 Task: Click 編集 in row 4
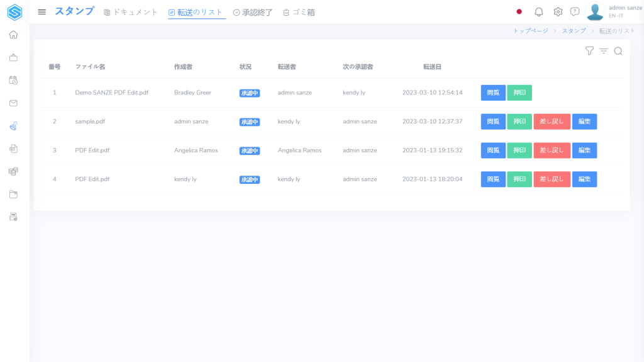tap(584, 179)
